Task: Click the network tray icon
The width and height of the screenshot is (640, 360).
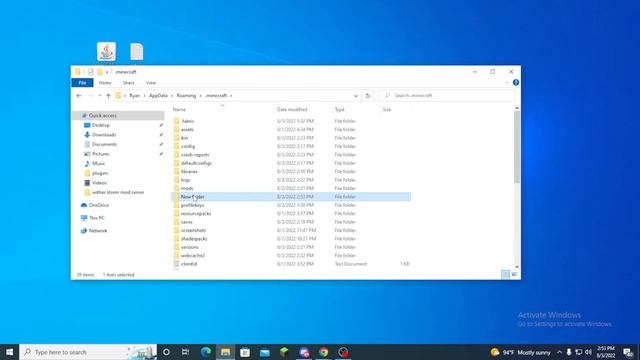Action: [x=578, y=352]
